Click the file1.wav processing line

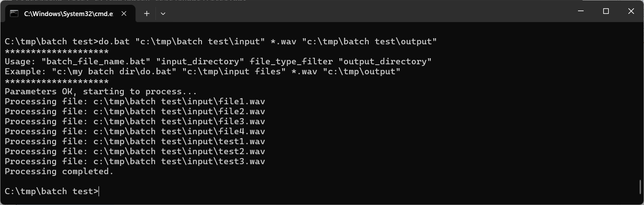(135, 102)
